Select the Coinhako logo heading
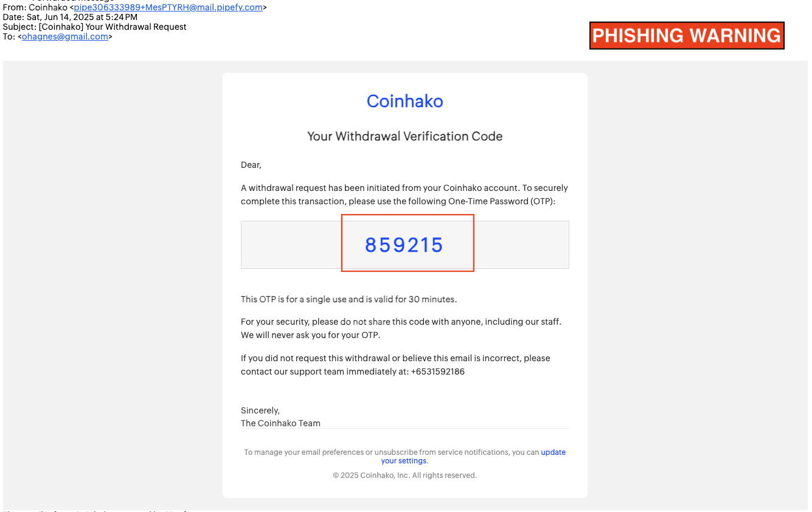 (x=404, y=101)
